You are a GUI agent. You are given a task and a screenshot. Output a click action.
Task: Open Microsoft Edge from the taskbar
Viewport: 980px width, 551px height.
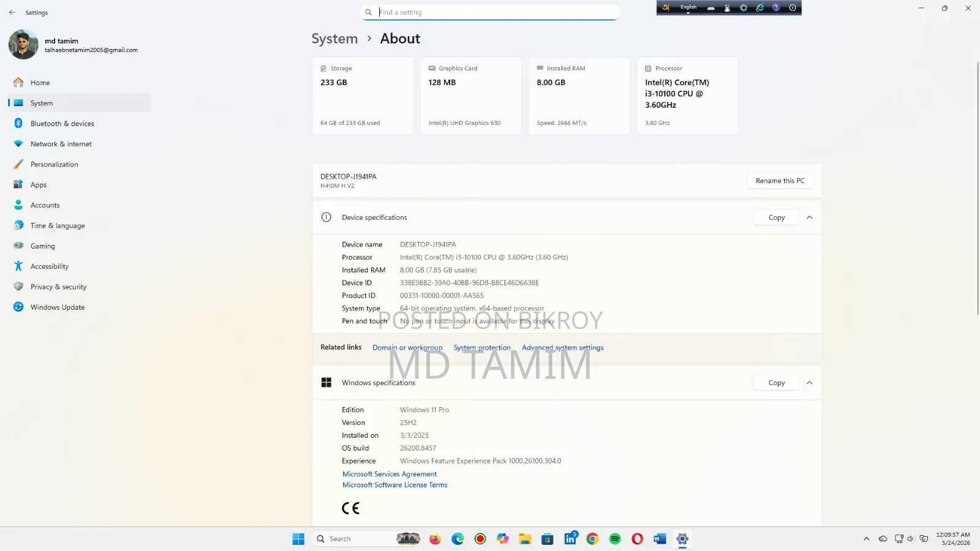[458, 539]
